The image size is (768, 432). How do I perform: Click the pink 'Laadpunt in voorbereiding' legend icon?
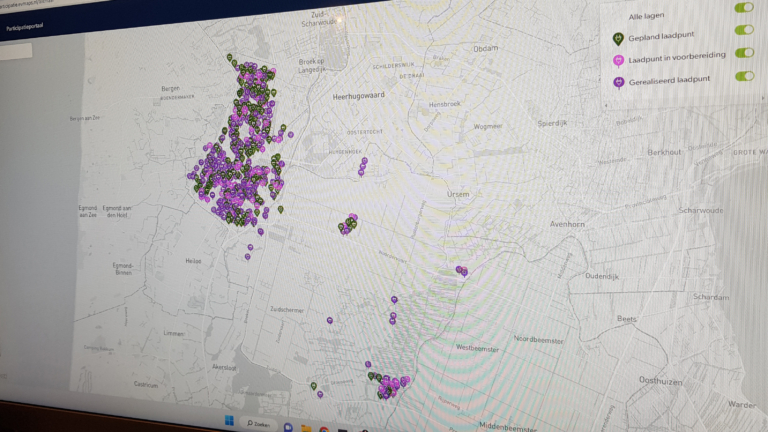[x=618, y=63]
